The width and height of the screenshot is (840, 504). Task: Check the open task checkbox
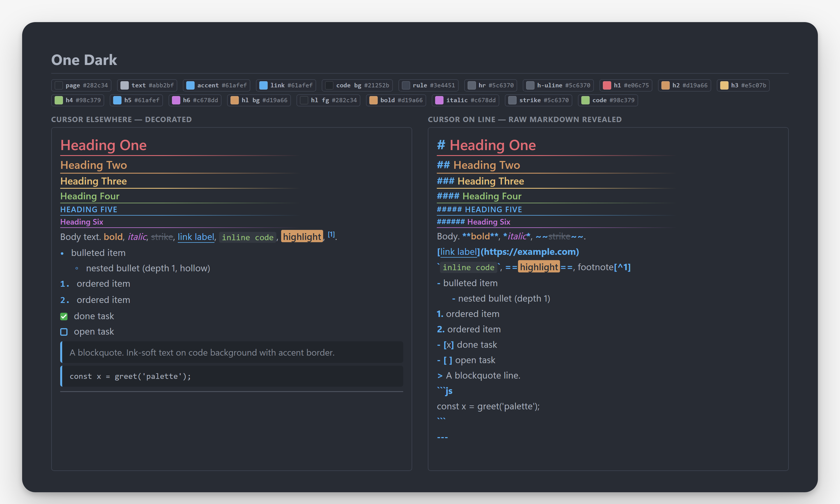64,332
